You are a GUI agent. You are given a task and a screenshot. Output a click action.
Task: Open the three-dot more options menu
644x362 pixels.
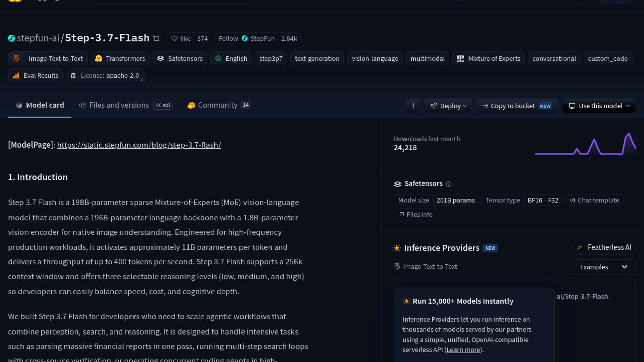coord(413,106)
